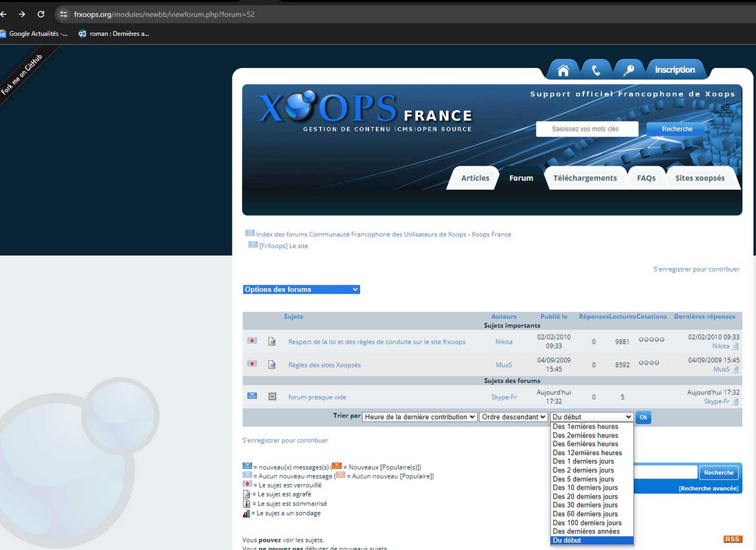Select 'Des 100 derniers jours' option
756x550 pixels.
pyautogui.click(x=592, y=522)
